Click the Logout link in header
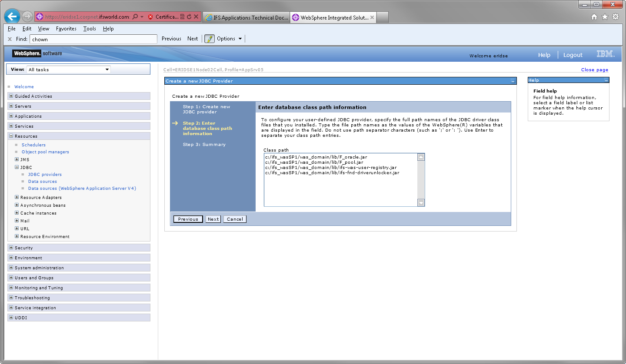The width and height of the screenshot is (626, 364). (x=573, y=55)
